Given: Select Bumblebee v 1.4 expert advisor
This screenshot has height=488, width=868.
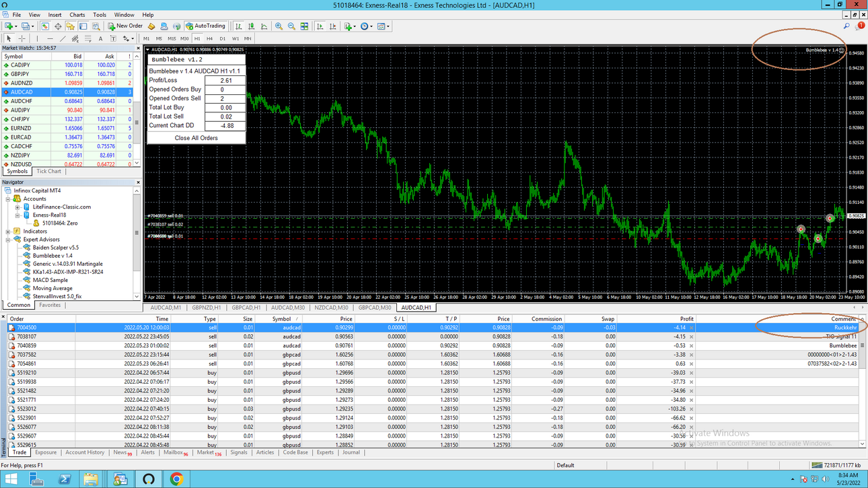Looking at the screenshot, I should click(52, 256).
